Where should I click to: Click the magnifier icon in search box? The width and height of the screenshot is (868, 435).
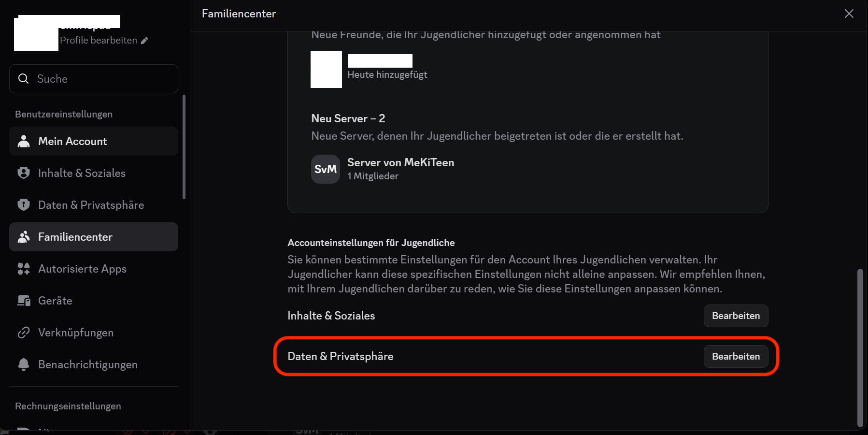click(x=23, y=79)
